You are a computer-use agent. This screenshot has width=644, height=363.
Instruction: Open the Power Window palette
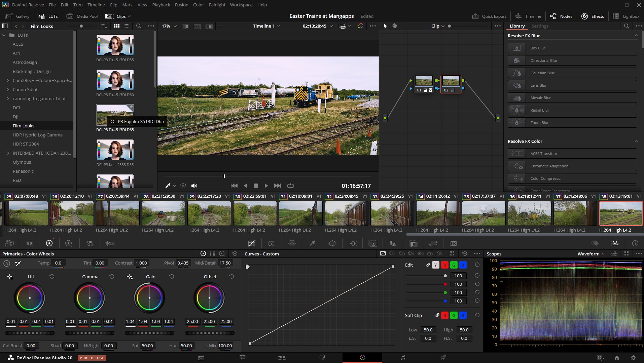pyautogui.click(x=332, y=243)
